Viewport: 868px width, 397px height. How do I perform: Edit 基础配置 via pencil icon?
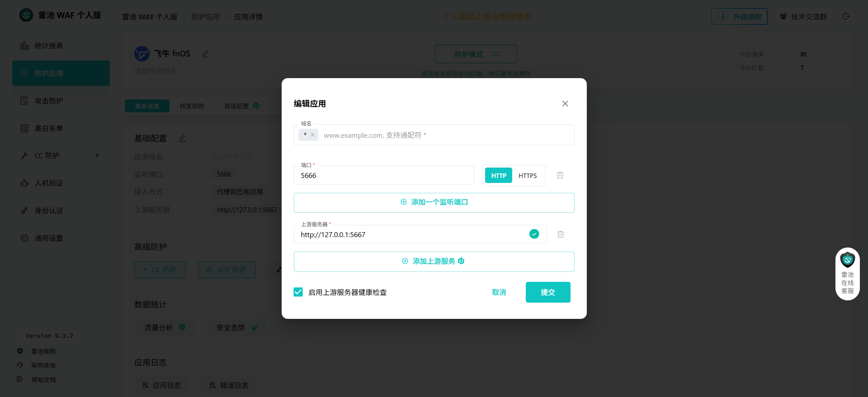pos(182,138)
